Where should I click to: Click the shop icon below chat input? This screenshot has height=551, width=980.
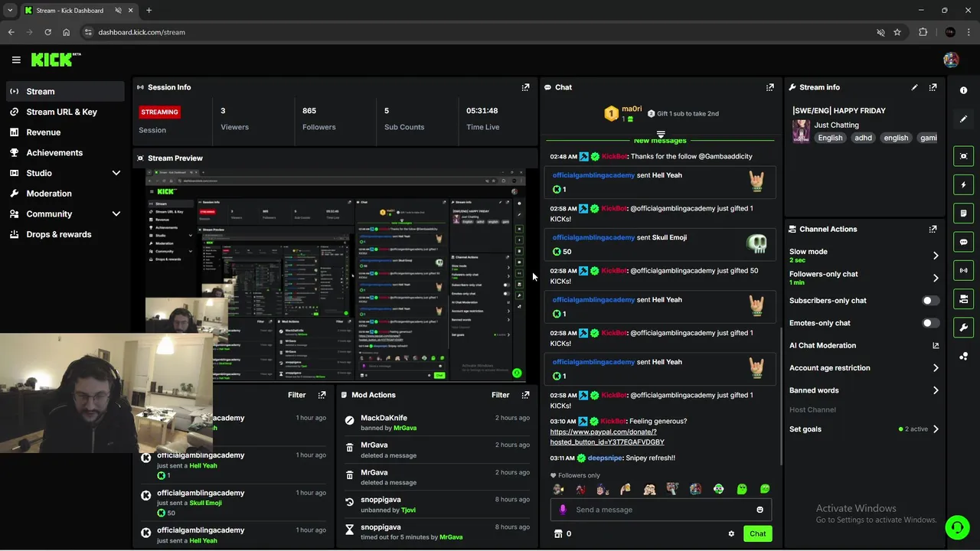558,534
